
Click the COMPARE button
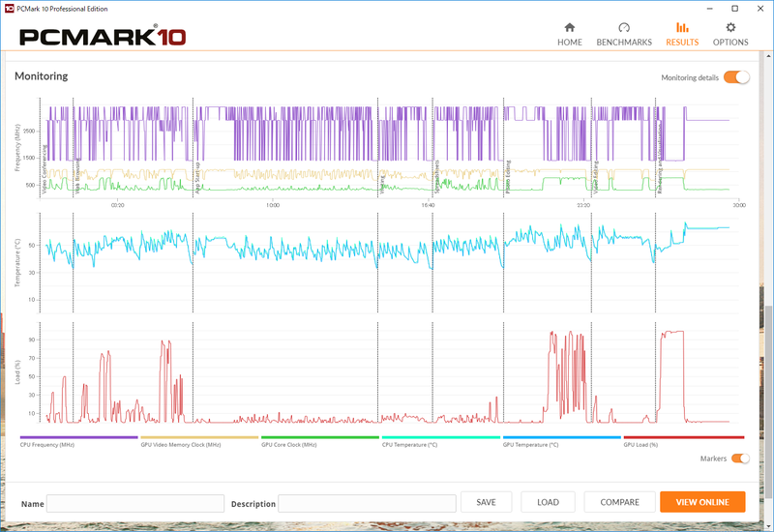(x=619, y=502)
